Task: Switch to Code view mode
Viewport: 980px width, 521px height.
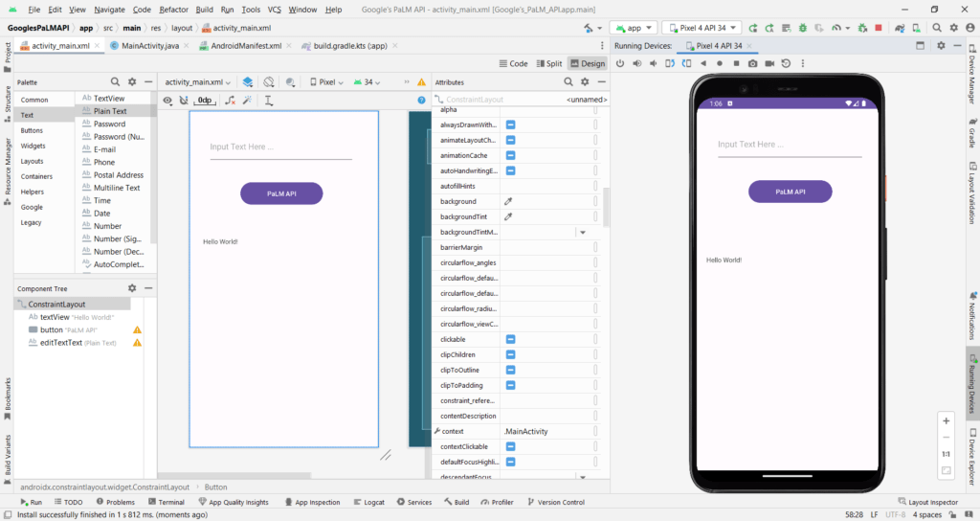Action: pos(513,64)
